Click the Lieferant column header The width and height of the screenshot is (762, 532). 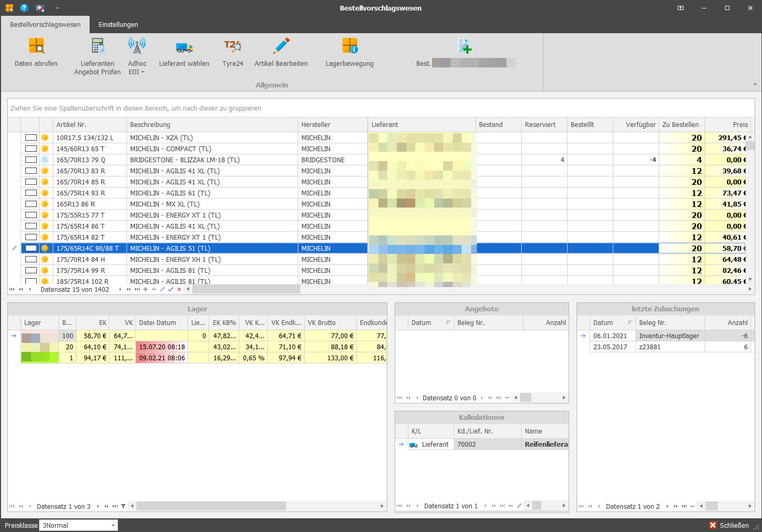click(x=422, y=125)
